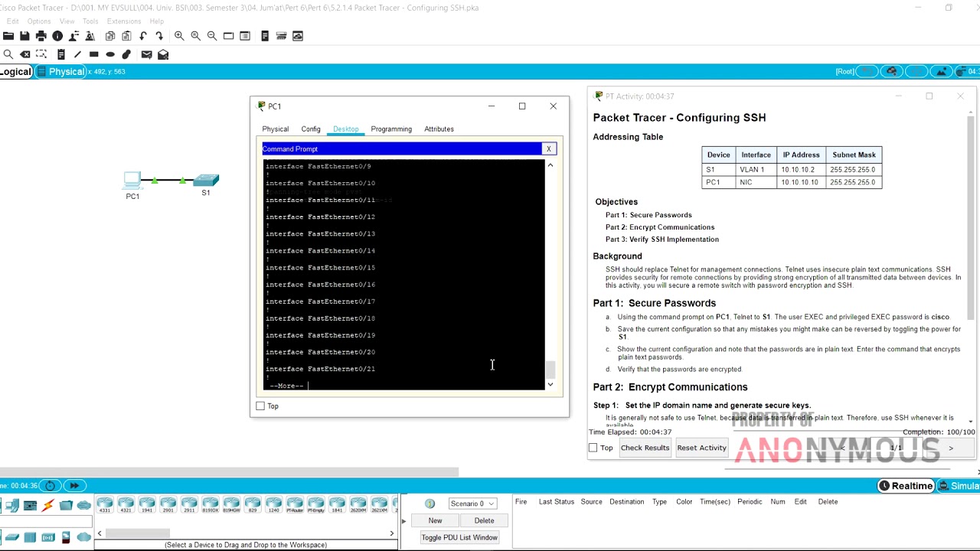Open a file with the folder icon
Screen dimensions: 980x551
tap(8, 36)
